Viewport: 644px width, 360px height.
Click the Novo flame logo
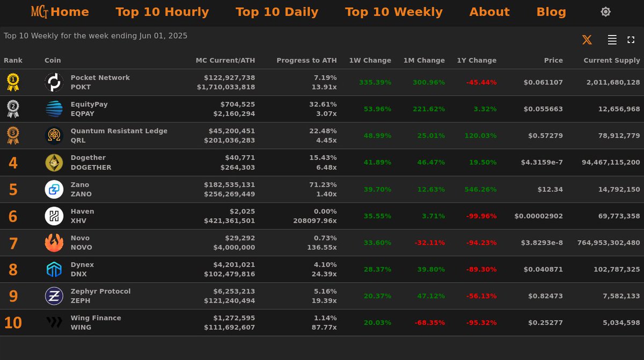(54, 243)
